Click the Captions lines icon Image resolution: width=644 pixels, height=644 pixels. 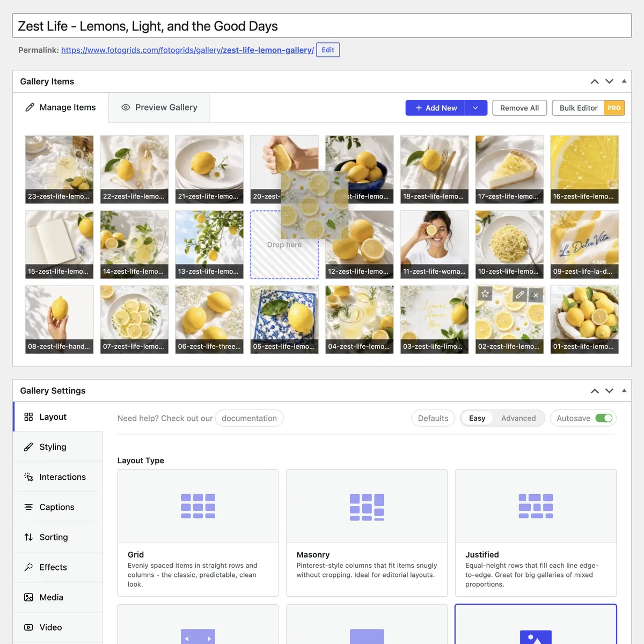(28, 507)
